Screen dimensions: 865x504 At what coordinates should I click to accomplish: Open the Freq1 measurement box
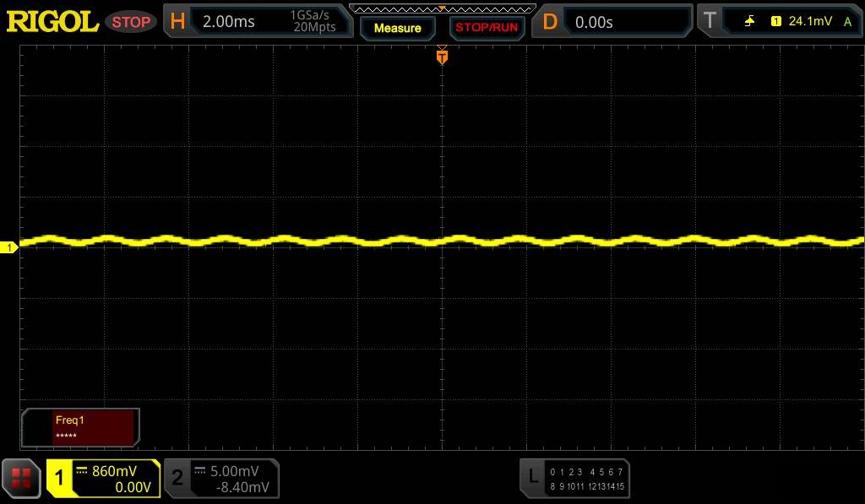(x=80, y=427)
